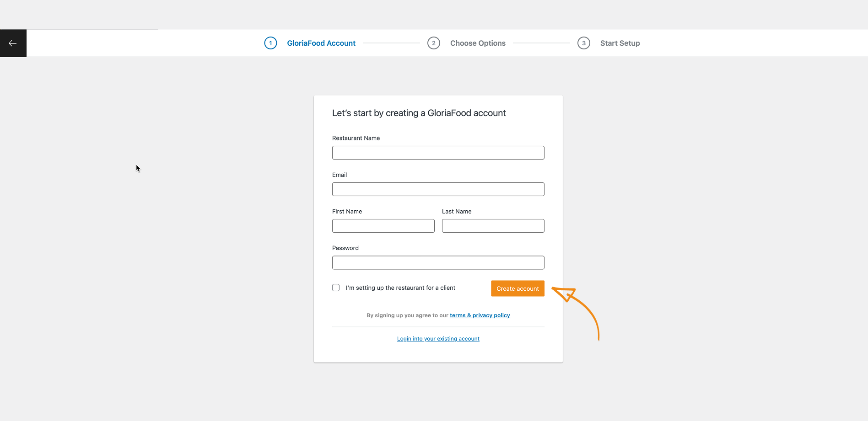Click the "I'm setting up the restaurant" label text

[400, 288]
